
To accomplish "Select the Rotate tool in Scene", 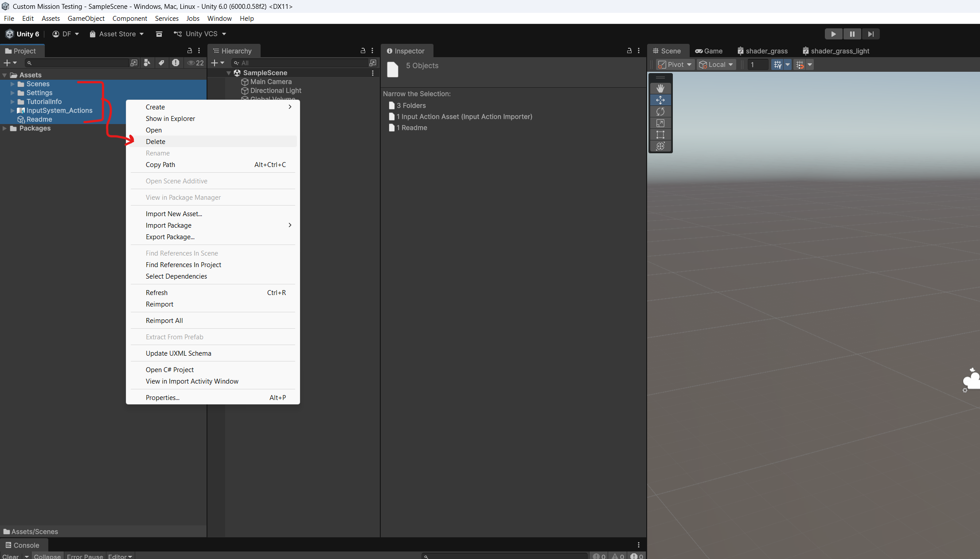I will tap(660, 112).
